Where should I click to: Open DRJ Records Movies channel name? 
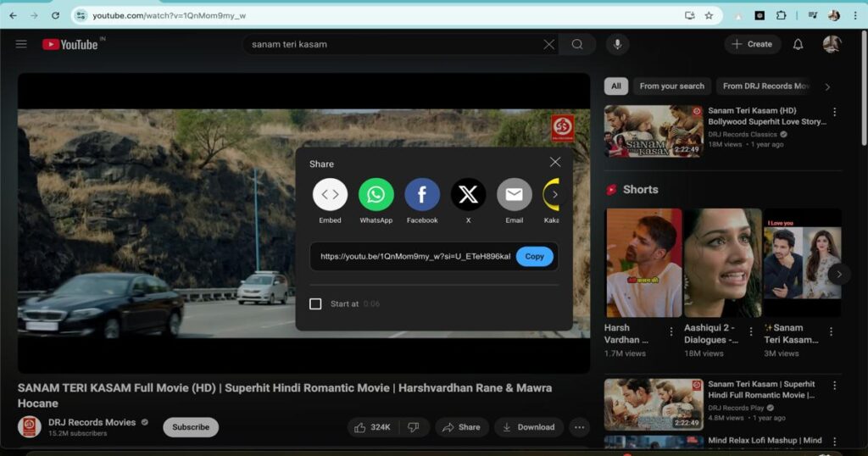point(92,422)
